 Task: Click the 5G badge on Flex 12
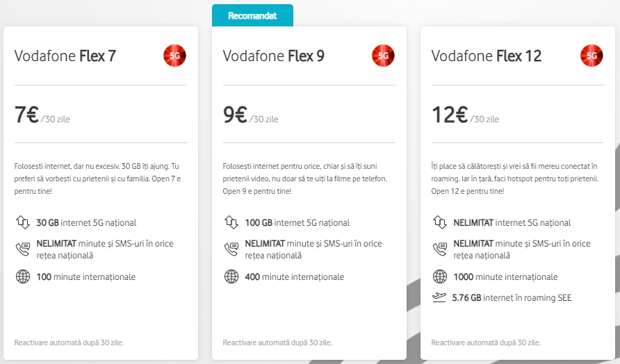click(592, 56)
